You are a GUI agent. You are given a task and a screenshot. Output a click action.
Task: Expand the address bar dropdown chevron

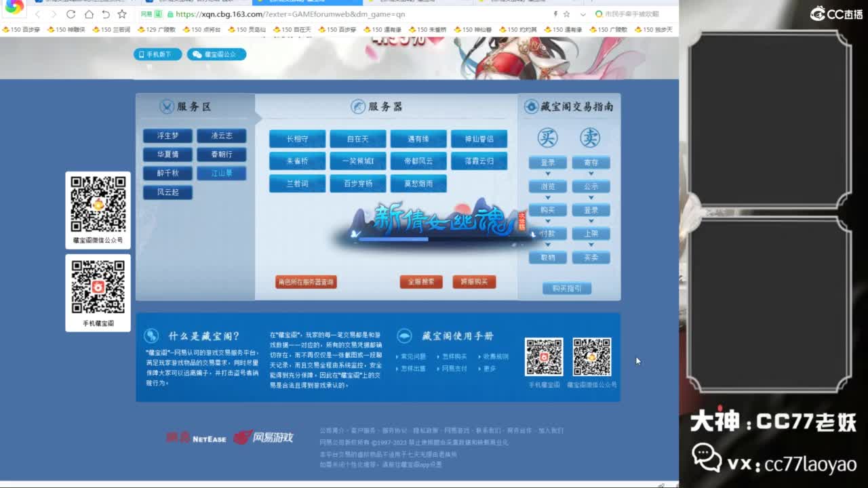[582, 14]
